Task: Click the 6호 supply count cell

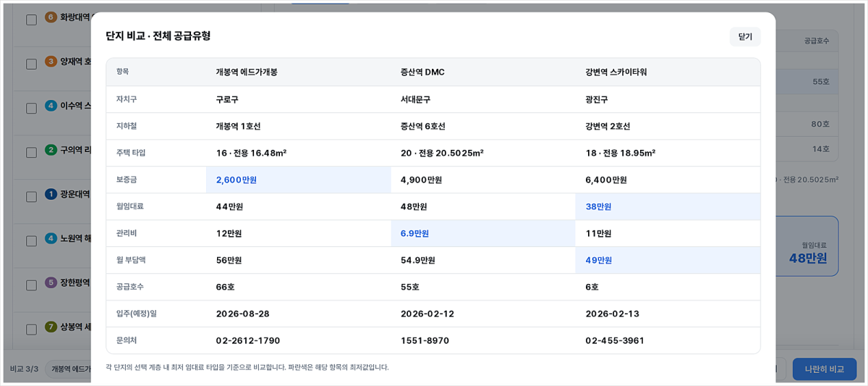Action: 592,287
